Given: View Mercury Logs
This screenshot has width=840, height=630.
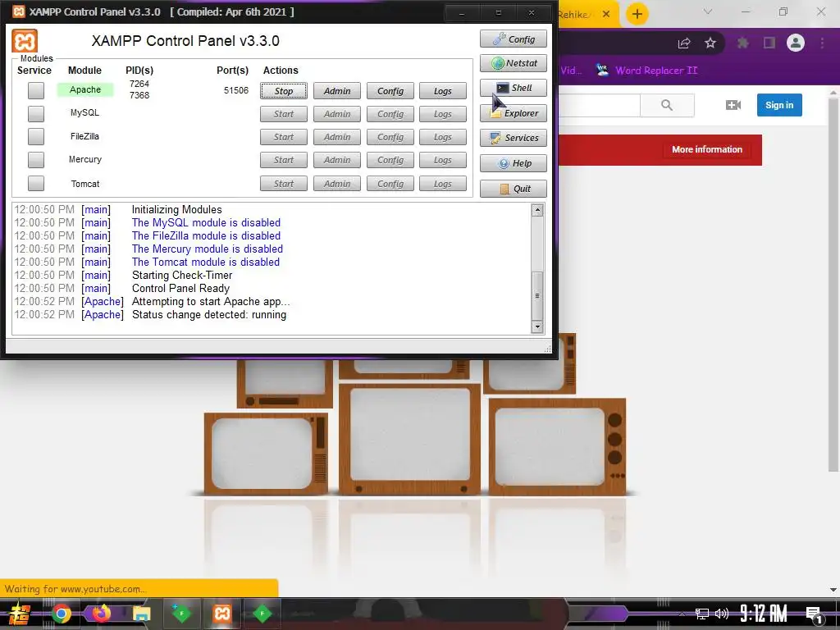Looking at the screenshot, I should [442, 160].
